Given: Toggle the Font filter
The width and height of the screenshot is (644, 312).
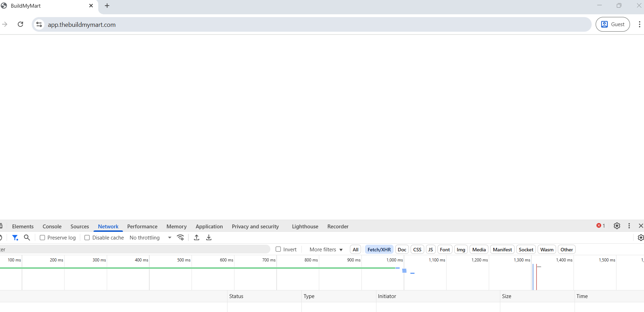Looking at the screenshot, I should [445, 250].
